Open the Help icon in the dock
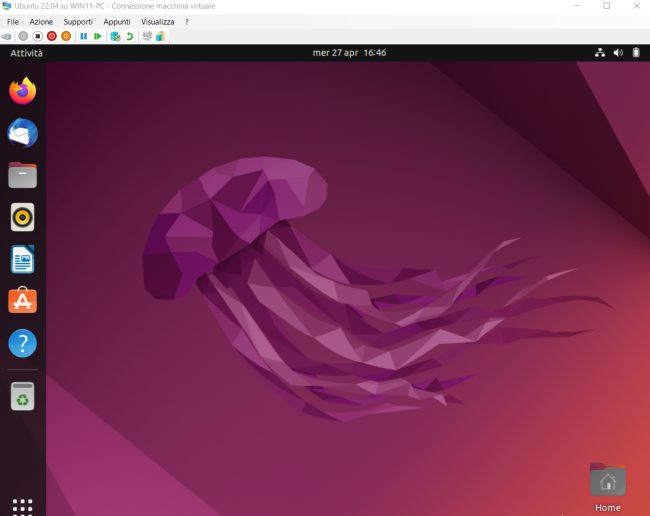Image resolution: width=650 pixels, height=516 pixels. coord(23,343)
